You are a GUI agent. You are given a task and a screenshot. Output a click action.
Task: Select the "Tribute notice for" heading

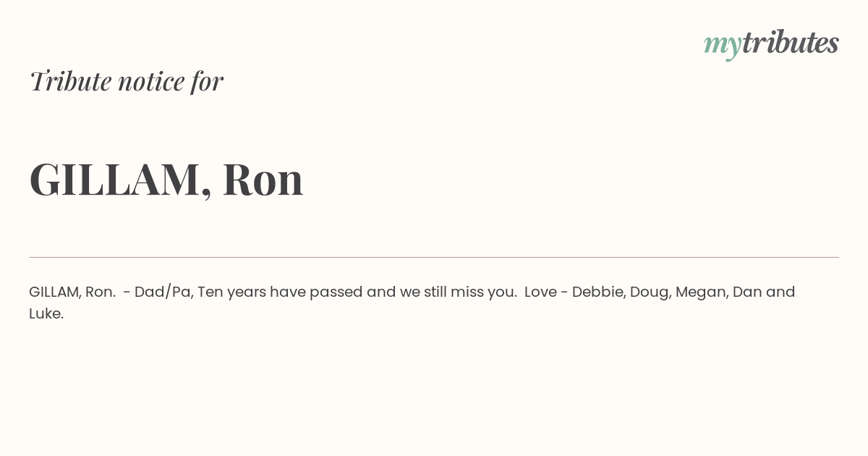click(x=127, y=81)
